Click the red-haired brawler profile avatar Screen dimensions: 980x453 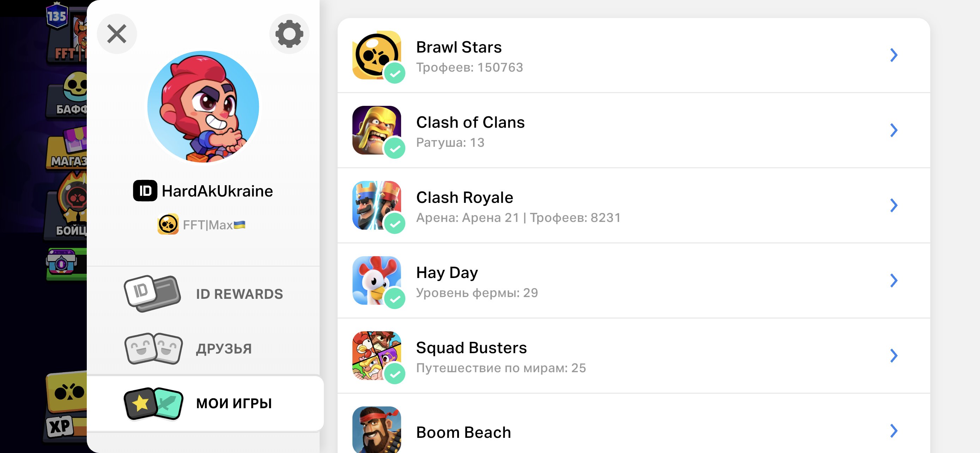click(203, 107)
